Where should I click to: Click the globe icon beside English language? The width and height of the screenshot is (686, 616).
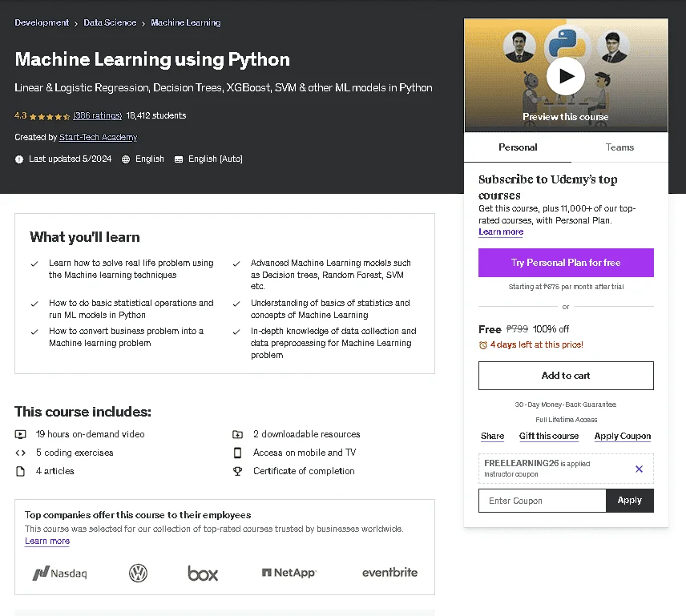click(x=126, y=159)
